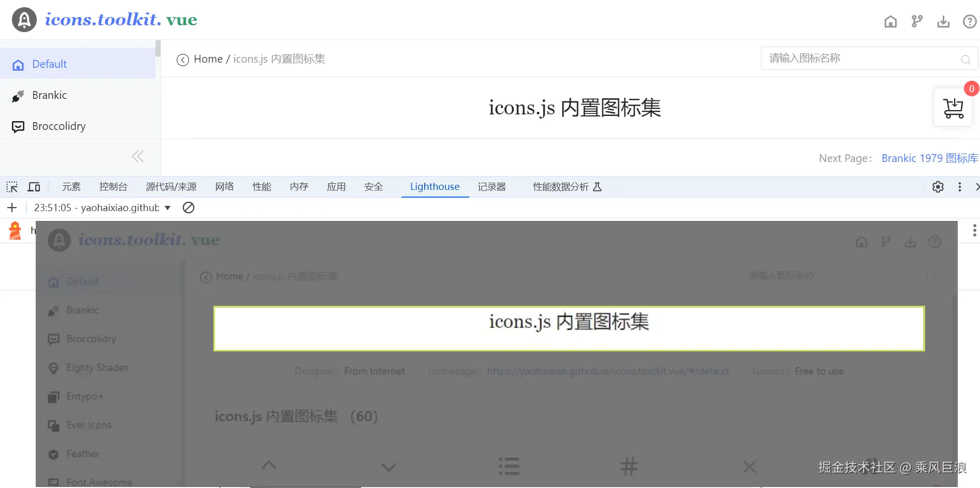Select the Brankic icon set in the sidebar
This screenshot has height=488, width=980.
(49, 95)
